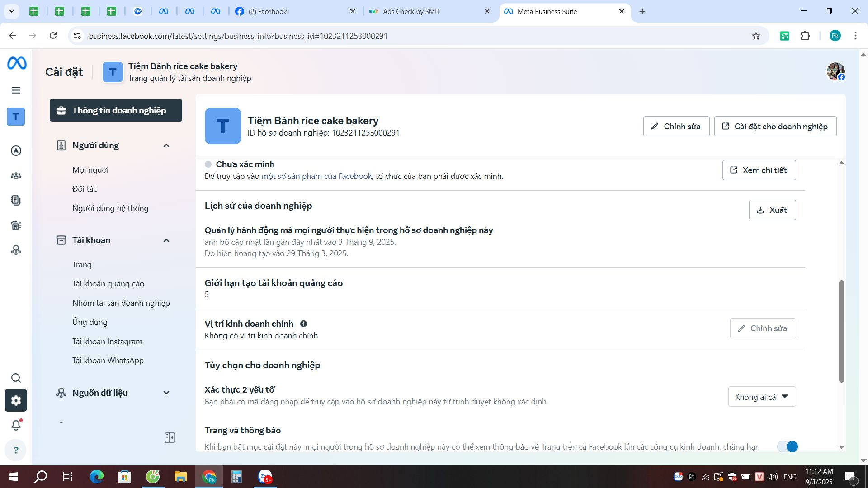This screenshot has width=868, height=488.
Task: Open the Chrome extensions puzzle icon
Action: [x=805, y=36]
